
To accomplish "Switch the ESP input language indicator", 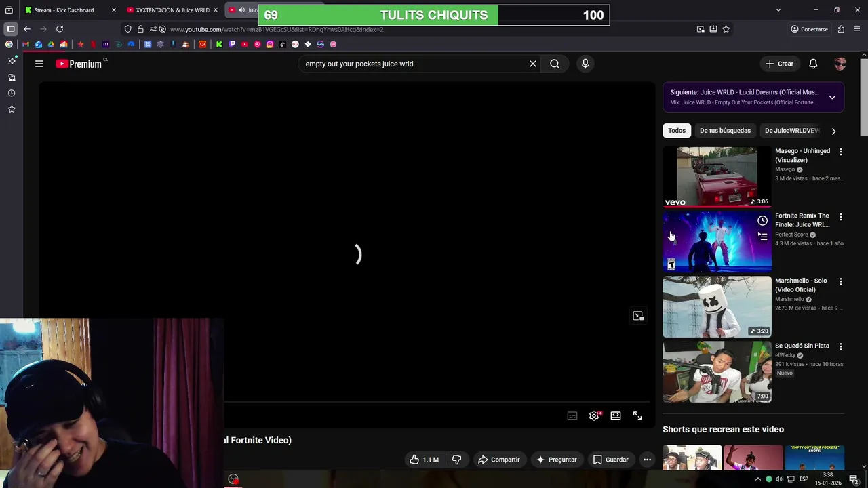I will 804,479.
